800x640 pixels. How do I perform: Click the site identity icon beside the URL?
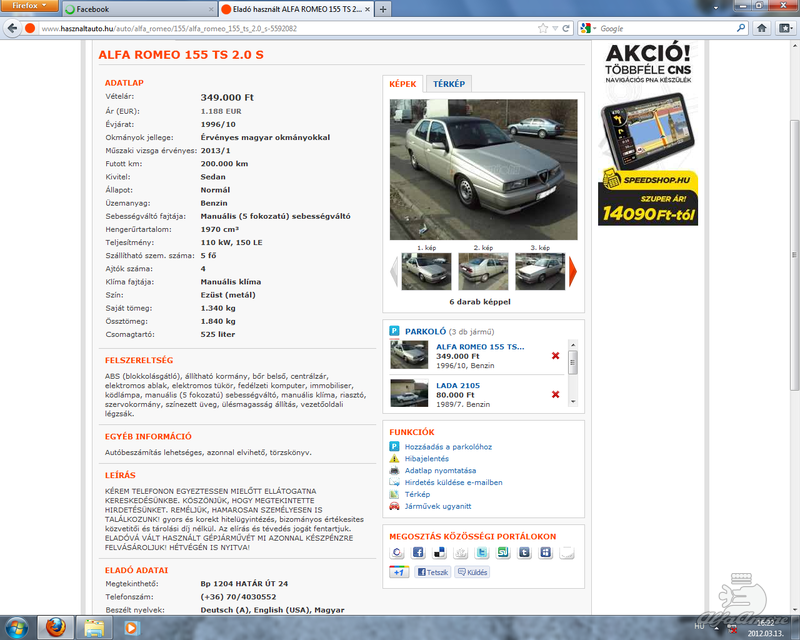coord(30,28)
